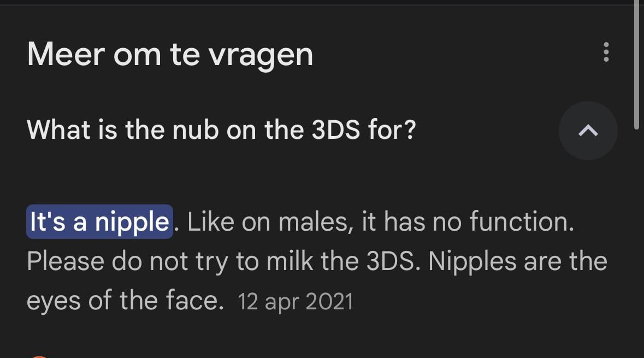This screenshot has height=358, width=644.
Task: Click the sentence 'Like on males, it has no function.'
Action: click(x=381, y=222)
